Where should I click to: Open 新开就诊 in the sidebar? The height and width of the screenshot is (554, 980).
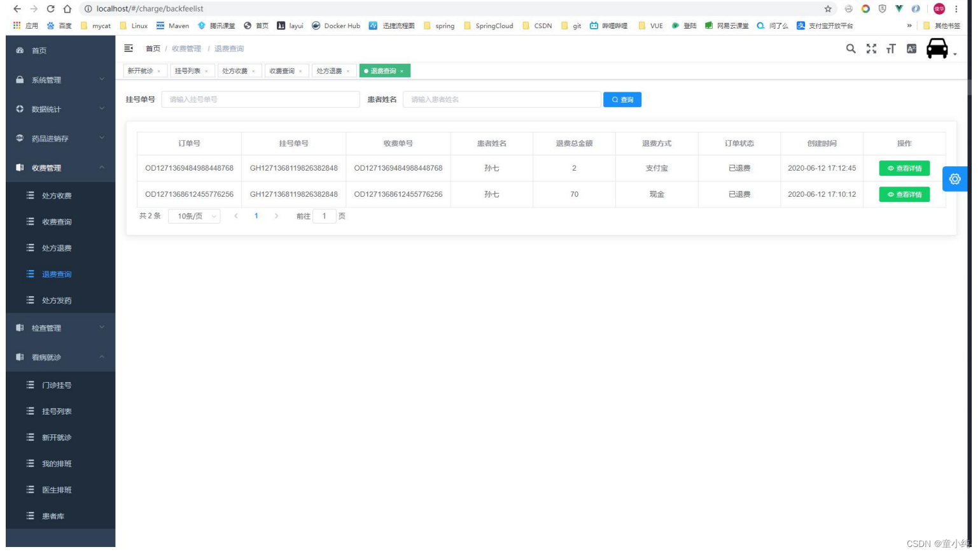(60, 437)
